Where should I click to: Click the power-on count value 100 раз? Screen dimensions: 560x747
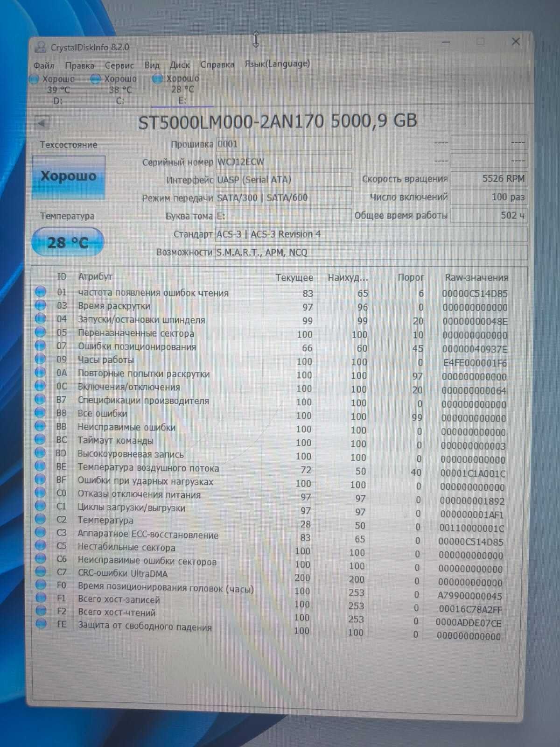(x=489, y=197)
